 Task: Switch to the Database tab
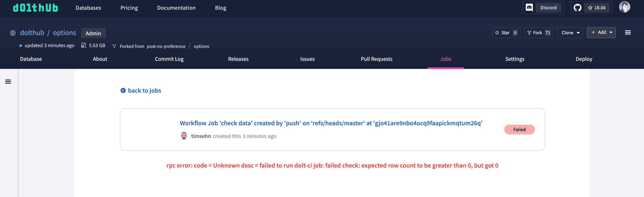[31, 59]
